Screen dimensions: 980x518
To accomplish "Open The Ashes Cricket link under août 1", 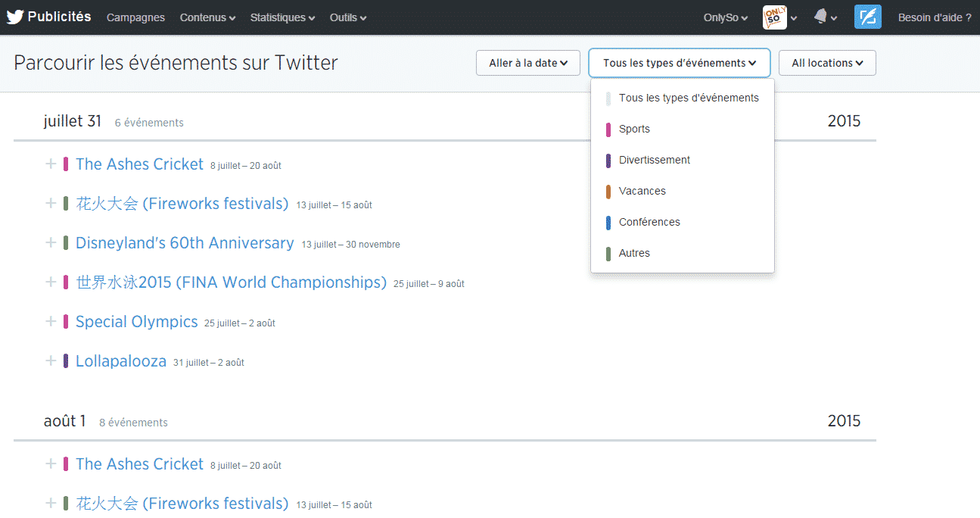I will [x=139, y=464].
